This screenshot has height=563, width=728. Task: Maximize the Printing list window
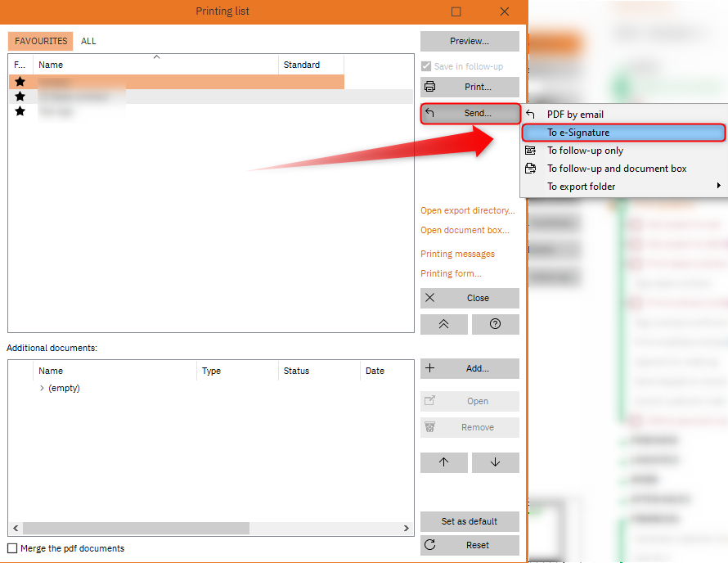456,11
